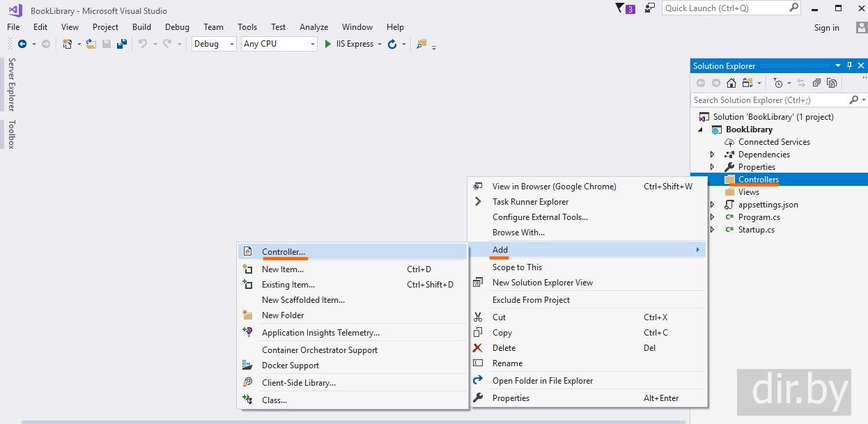Click Add in the context menu
This screenshot has width=868, height=424.
tap(587, 249)
